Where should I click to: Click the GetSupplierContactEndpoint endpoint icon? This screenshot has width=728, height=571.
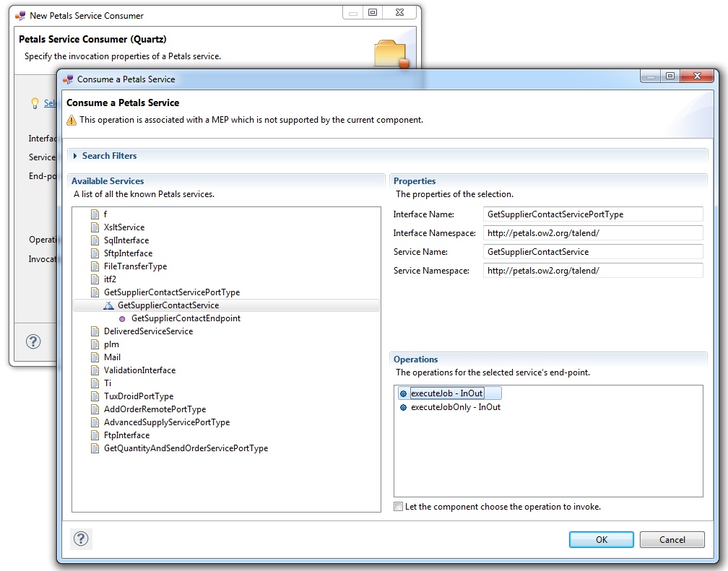click(122, 318)
